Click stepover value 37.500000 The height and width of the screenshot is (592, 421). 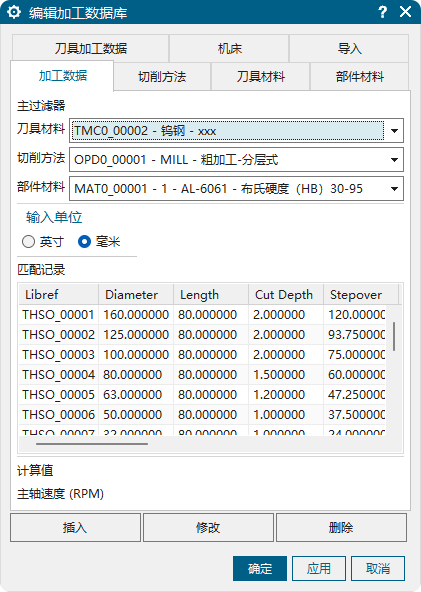click(357, 415)
